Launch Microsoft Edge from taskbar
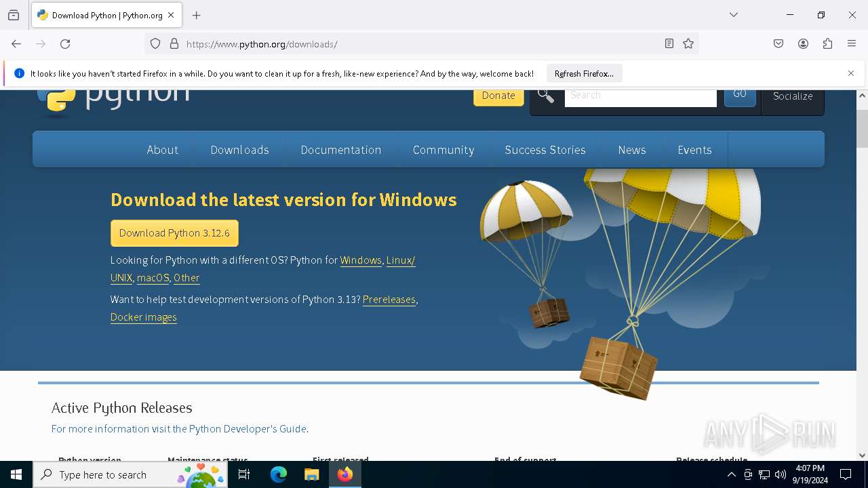This screenshot has height=488, width=868. [279, 475]
